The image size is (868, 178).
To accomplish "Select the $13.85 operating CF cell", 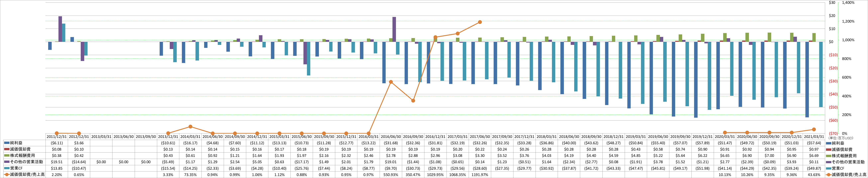I will click(x=57, y=168).
